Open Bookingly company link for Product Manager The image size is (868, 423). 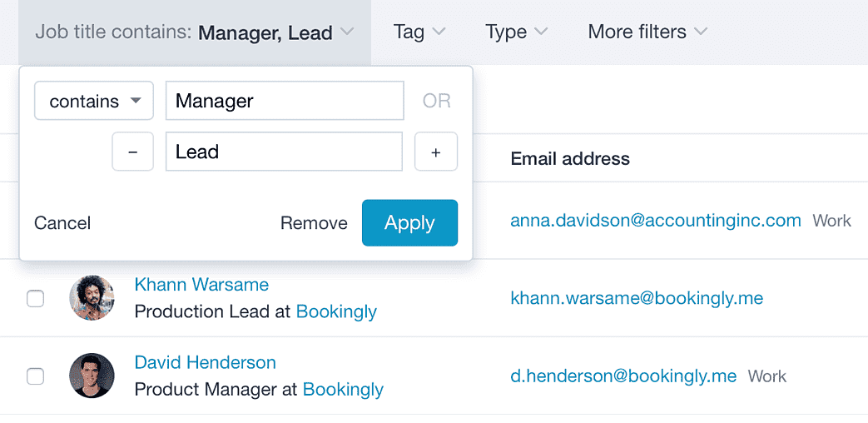pyautogui.click(x=343, y=389)
